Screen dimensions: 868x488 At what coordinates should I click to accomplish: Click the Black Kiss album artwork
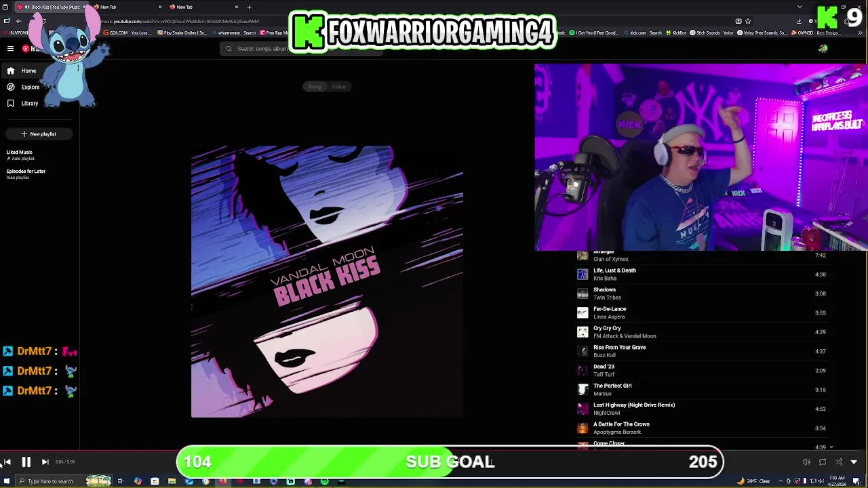tap(327, 282)
